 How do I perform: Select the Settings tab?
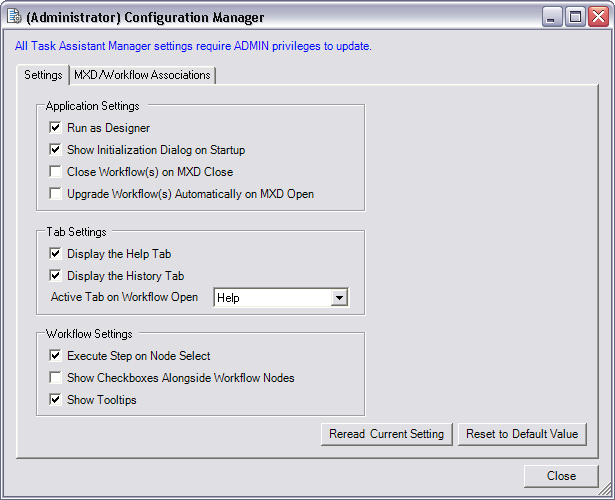pyautogui.click(x=43, y=75)
